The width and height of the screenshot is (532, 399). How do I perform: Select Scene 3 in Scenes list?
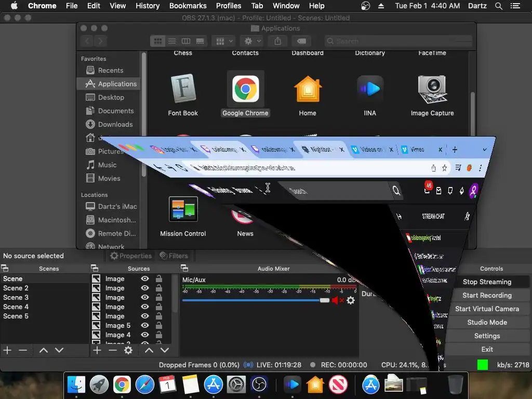16,297
